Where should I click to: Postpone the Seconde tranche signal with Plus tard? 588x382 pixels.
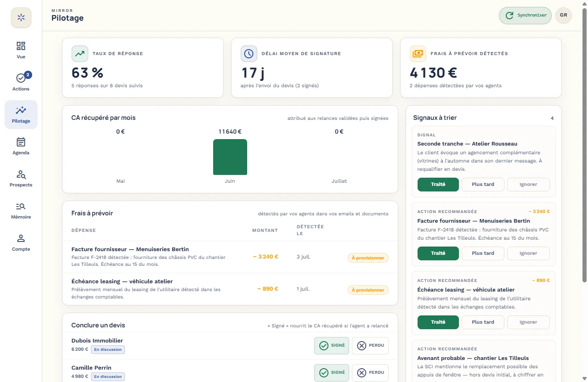point(483,184)
